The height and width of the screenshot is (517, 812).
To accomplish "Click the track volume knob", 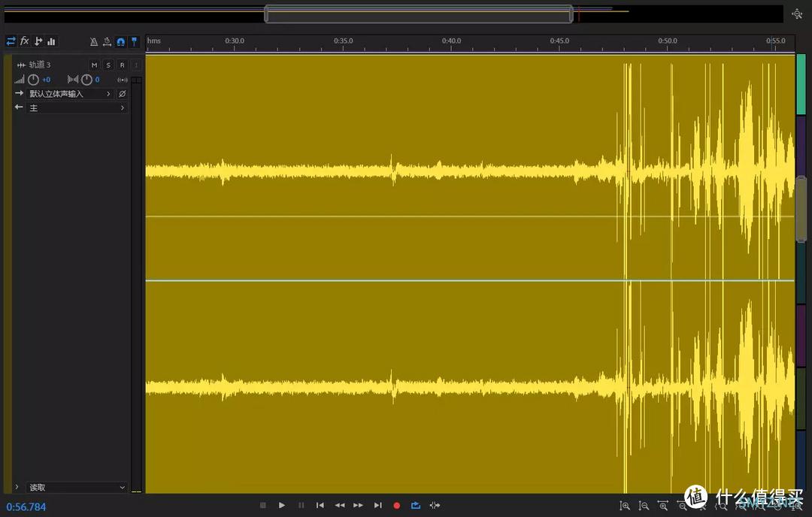I will (x=33, y=80).
